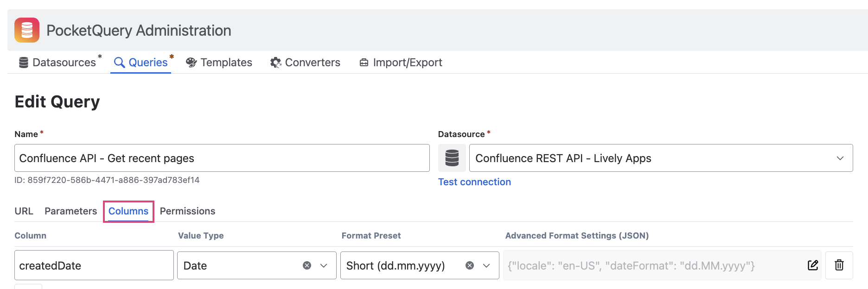This screenshot has height=289, width=868.
Task: Clear the Date value type selection
Action: coord(307,265)
